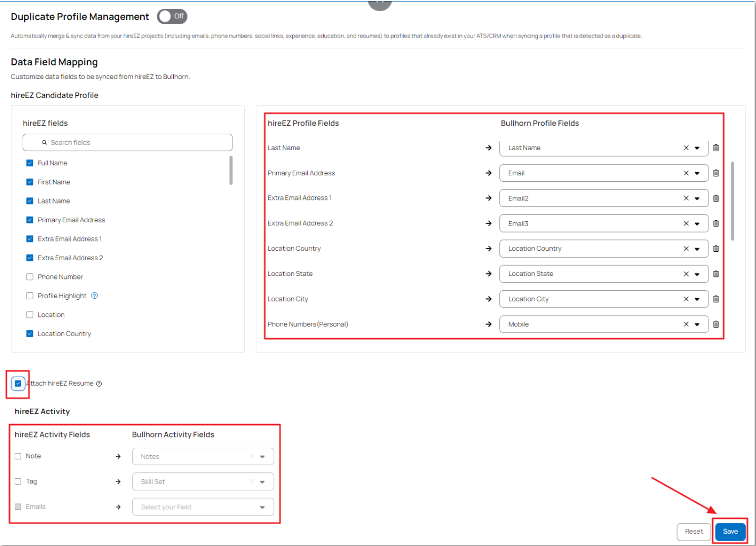
Task: Open the Notes activity field dropdown
Action: (x=263, y=457)
